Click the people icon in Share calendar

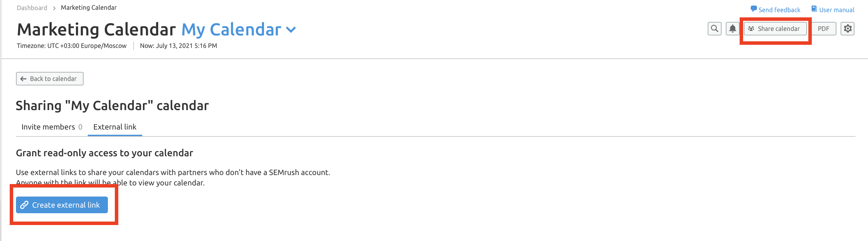(751, 29)
